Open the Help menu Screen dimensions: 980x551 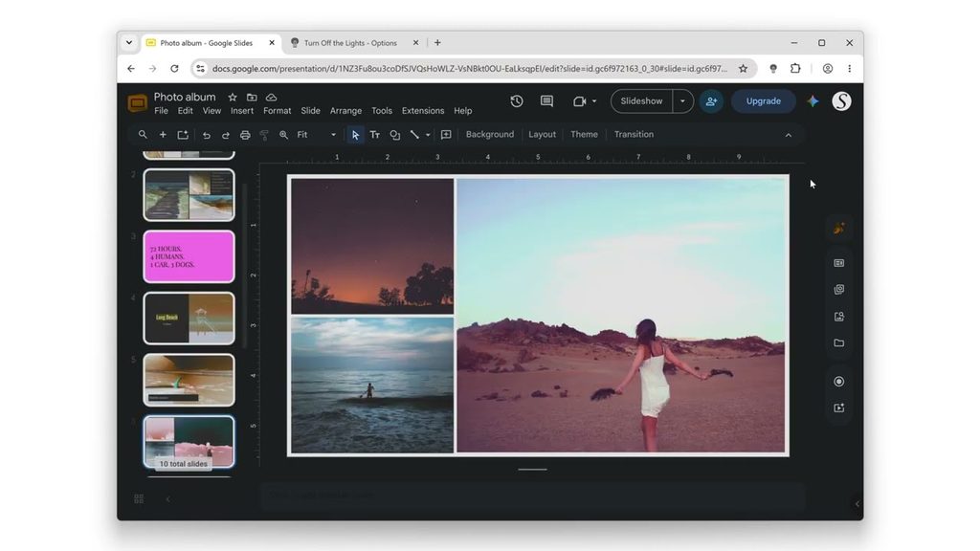tap(462, 111)
